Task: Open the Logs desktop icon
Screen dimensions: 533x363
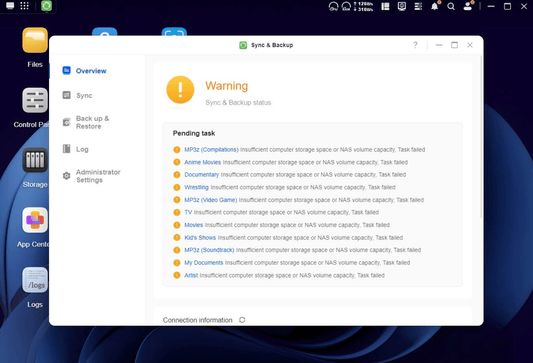Action: [35, 280]
